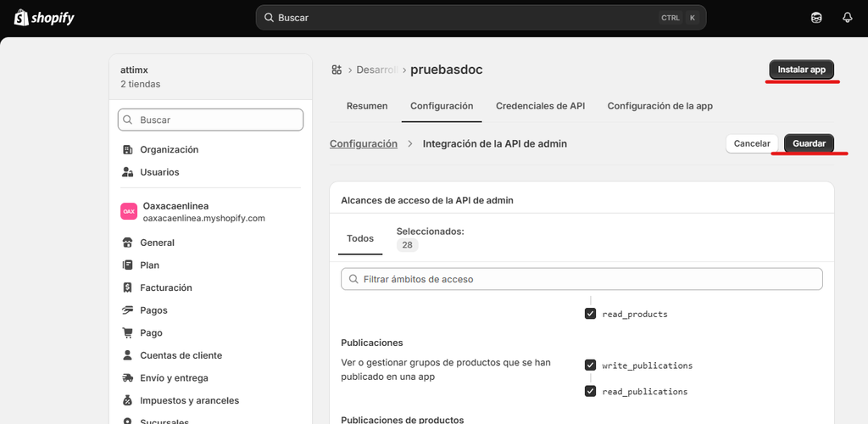Switch to Credenciales de API tab

point(540,106)
